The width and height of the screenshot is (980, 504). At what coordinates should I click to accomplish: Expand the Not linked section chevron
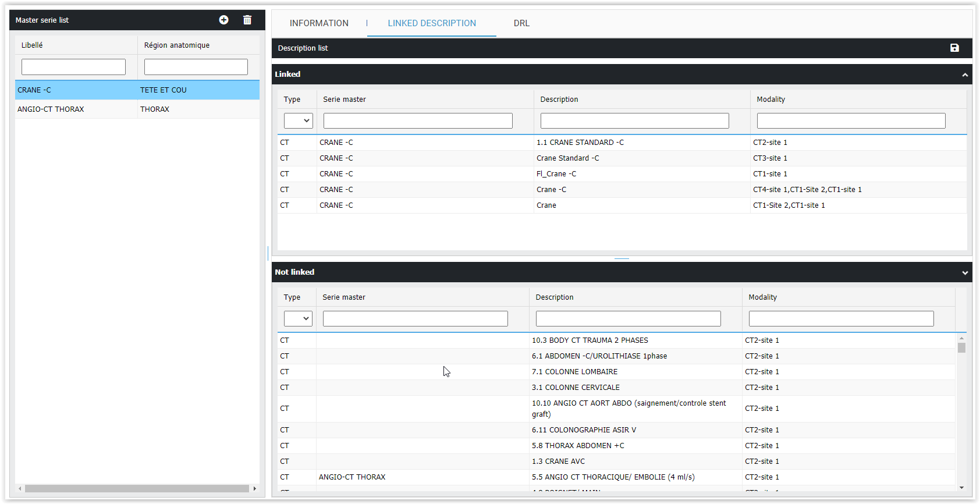[964, 272]
